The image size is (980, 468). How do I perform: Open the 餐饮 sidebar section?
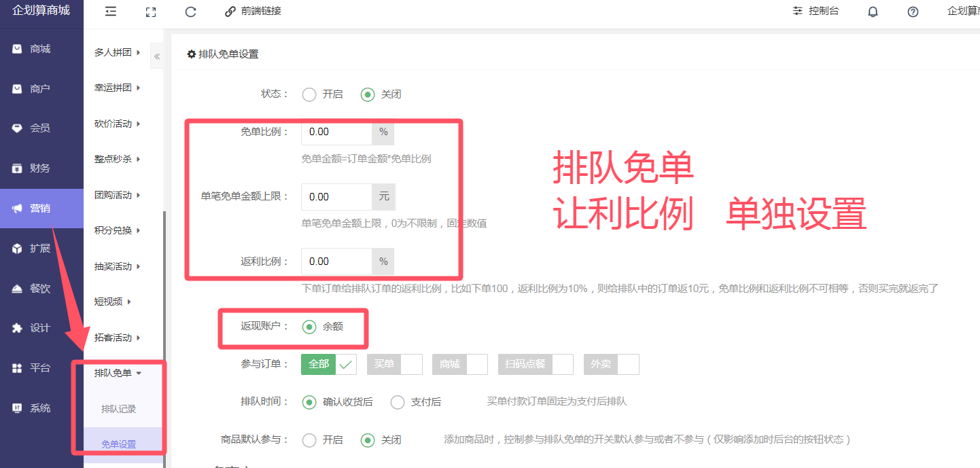[41, 289]
